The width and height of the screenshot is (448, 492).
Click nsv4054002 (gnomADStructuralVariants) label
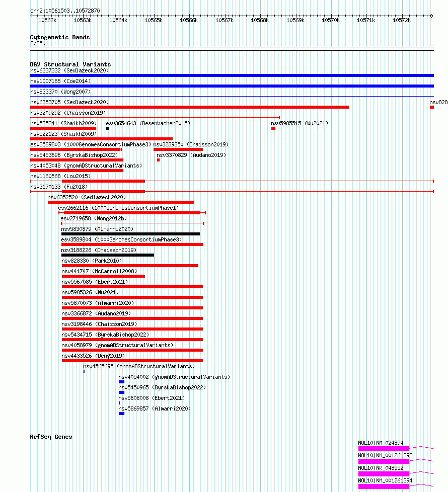(x=174, y=377)
